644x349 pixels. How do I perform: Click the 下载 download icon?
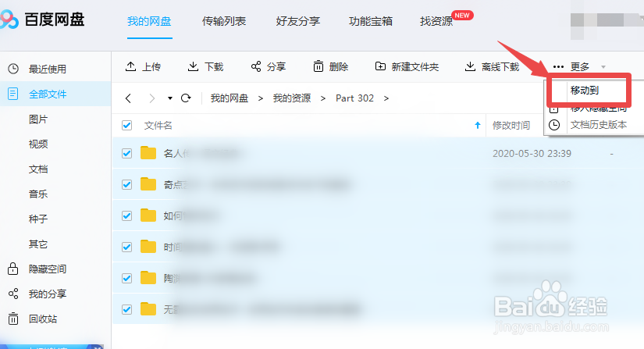tap(193, 66)
